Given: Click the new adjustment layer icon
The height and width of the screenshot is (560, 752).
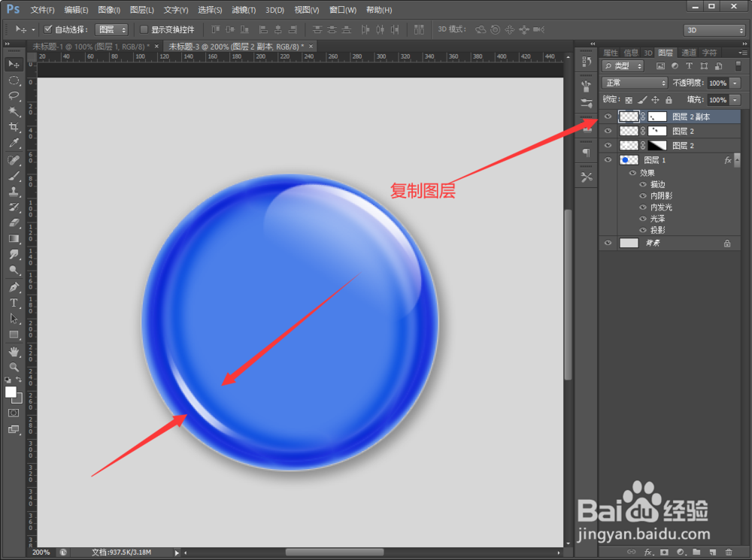Looking at the screenshot, I should coord(680,552).
